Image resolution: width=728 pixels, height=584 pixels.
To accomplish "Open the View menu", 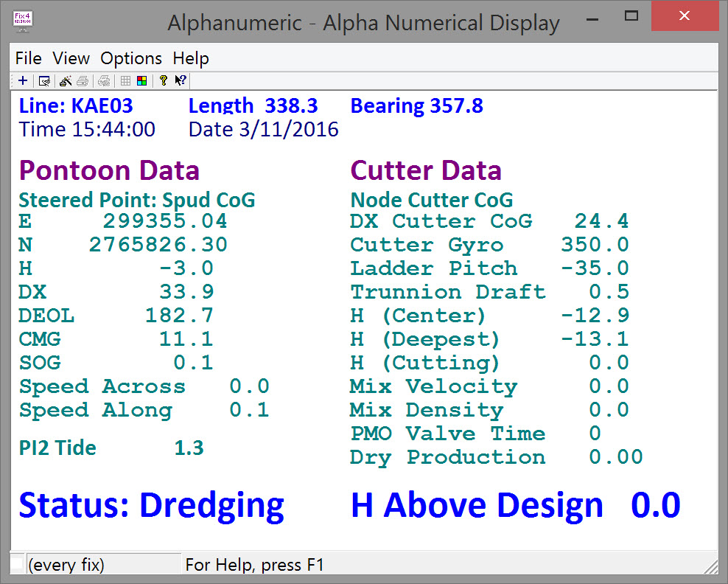I will (71, 58).
